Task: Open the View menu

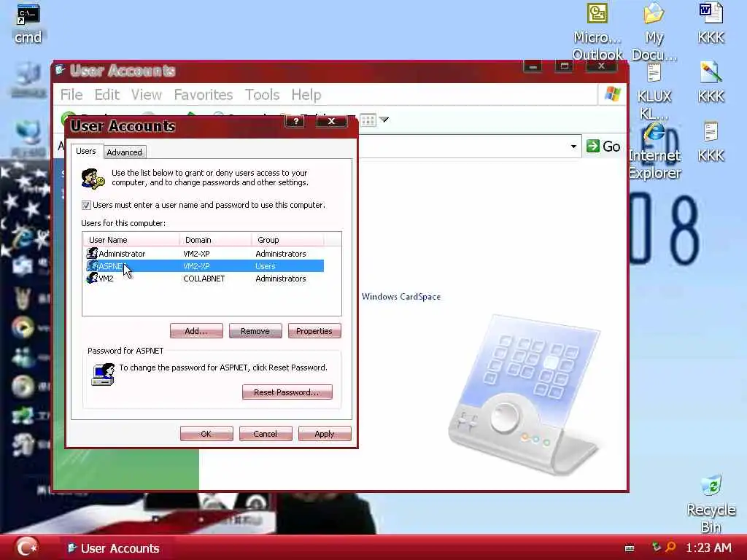Action: coord(147,95)
